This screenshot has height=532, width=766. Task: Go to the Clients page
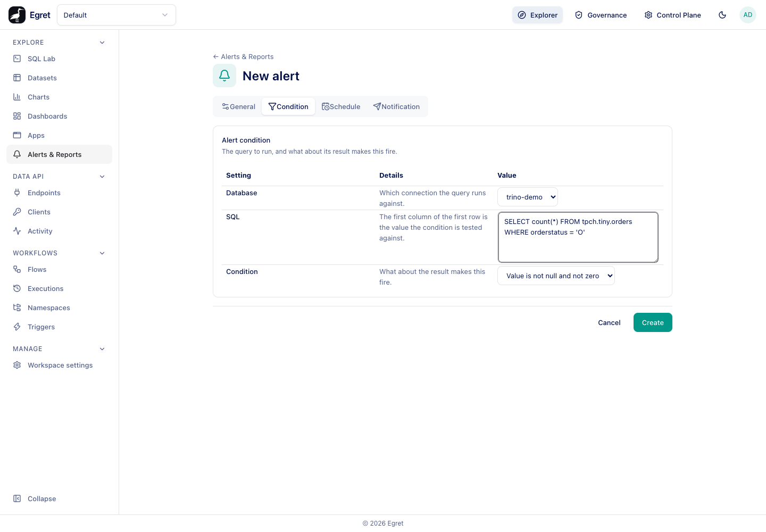coord(59,212)
